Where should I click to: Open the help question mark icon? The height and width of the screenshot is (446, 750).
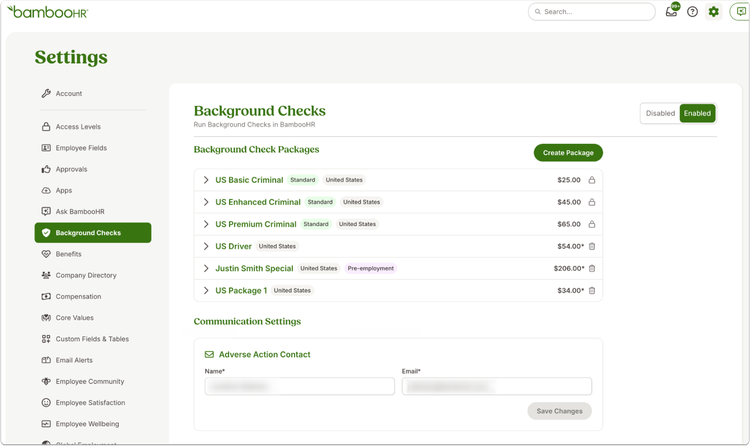(x=692, y=11)
